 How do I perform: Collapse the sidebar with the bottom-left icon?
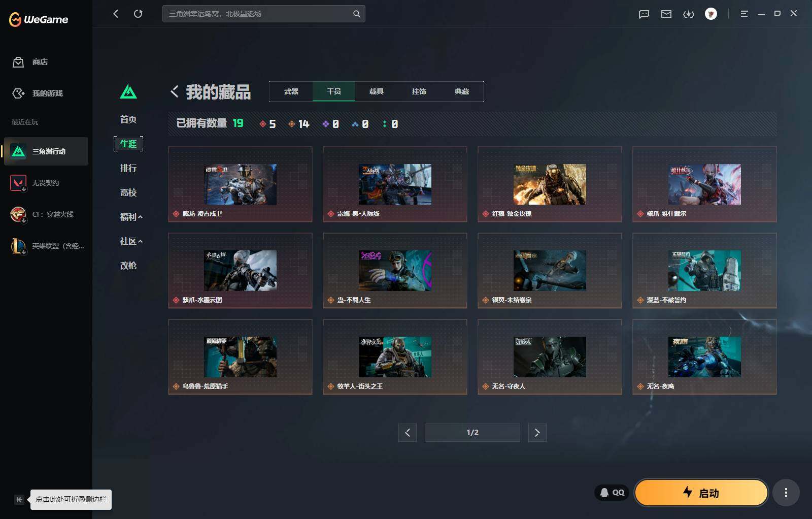click(19, 500)
